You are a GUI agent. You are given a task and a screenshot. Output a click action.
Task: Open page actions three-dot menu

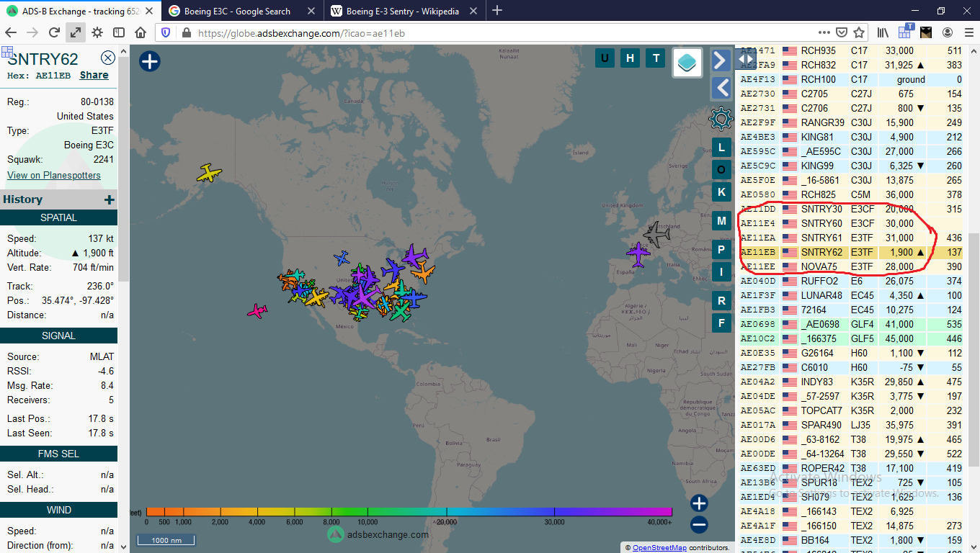point(824,32)
